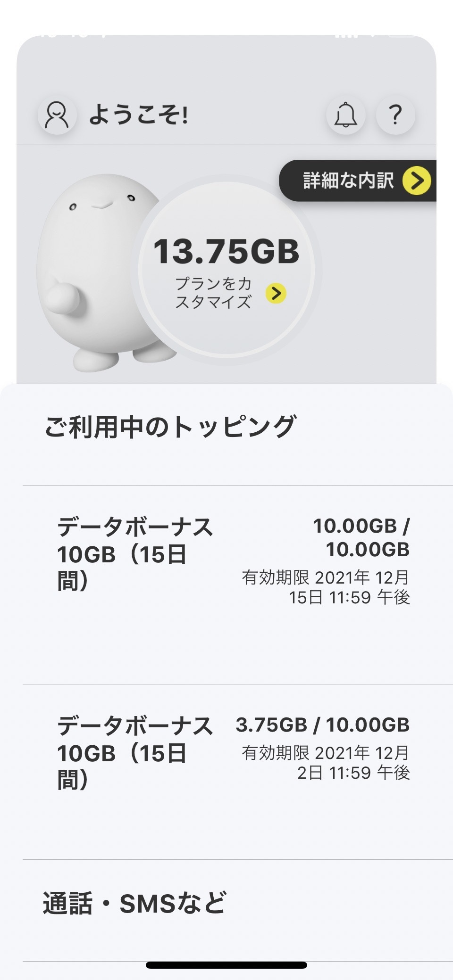Tap expiry date 2021年12月2日 11:59 午後
This screenshot has height=980, width=453.
pyautogui.click(x=326, y=763)
